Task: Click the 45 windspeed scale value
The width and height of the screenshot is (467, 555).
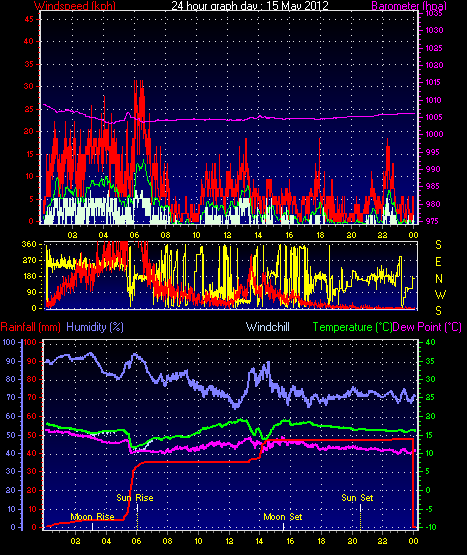Action: tap(29, 19)
